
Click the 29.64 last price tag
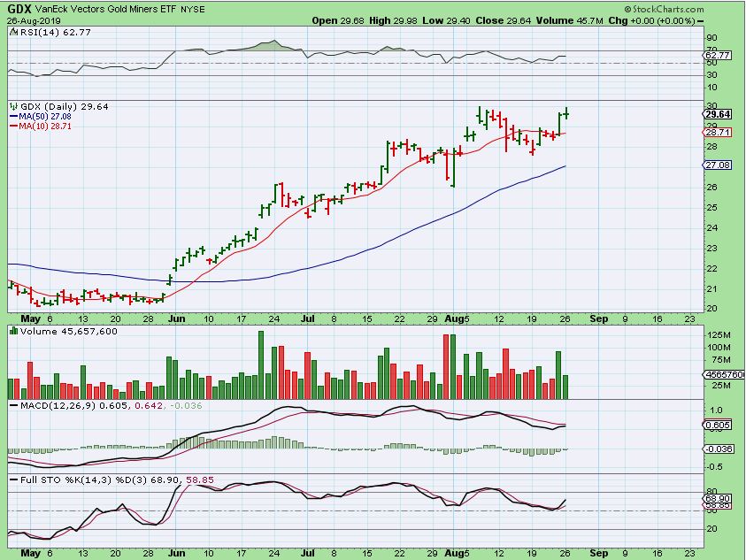click(717, 114)
